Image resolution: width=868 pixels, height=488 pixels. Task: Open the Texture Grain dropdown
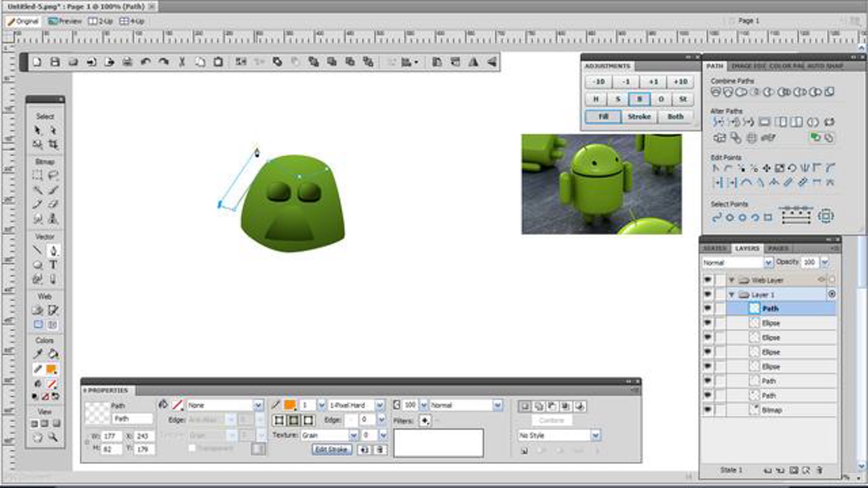(x=353, y=435)
